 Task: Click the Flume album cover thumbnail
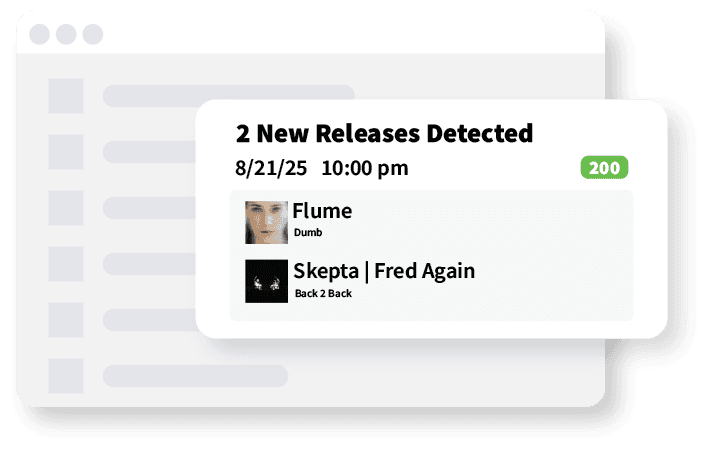click(266, 222)
